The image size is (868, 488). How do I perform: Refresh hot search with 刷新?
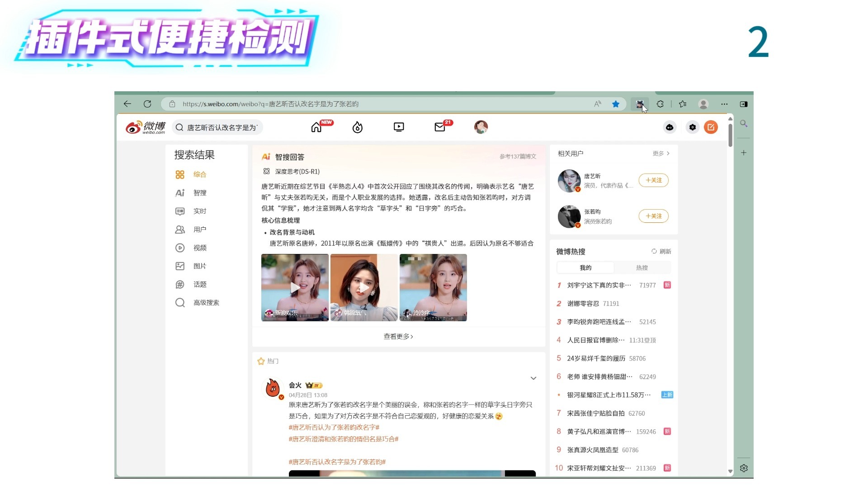click(661, 251)
